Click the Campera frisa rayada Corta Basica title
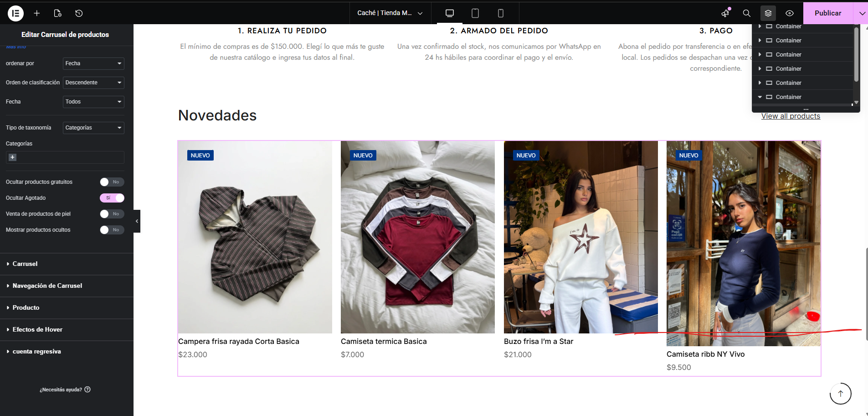The height and width of the screenshot is (416, 868). (x=239, y=342)
